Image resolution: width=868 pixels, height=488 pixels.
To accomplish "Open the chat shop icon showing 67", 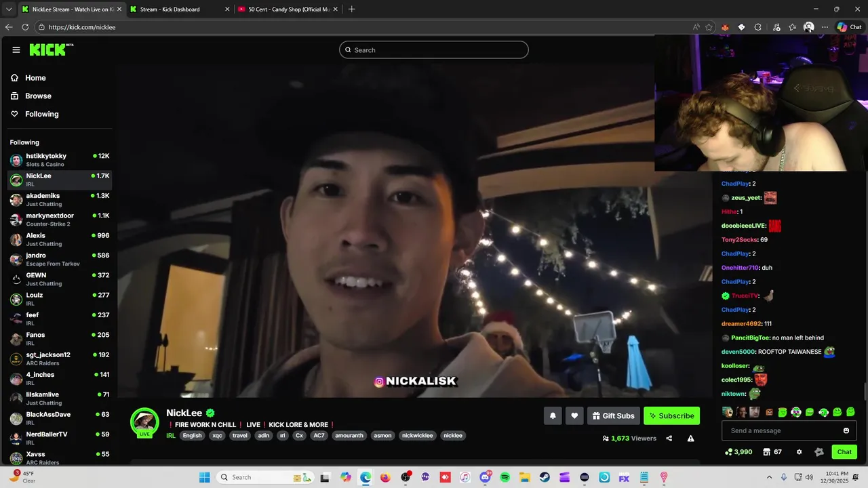I will [772, 451].
